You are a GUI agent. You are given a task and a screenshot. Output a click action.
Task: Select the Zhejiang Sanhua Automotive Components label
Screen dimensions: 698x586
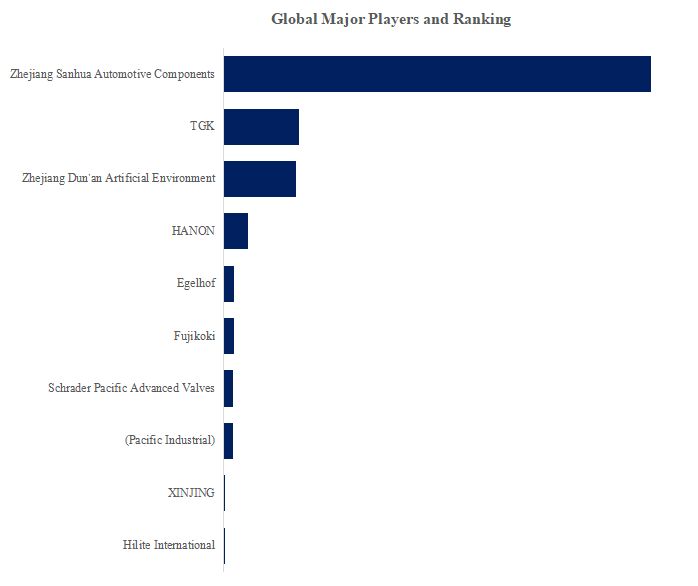[x=112, y=74]
